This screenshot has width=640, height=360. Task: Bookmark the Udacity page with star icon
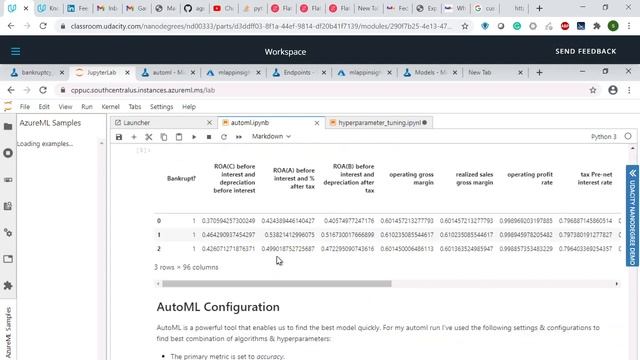pos(464,26)
